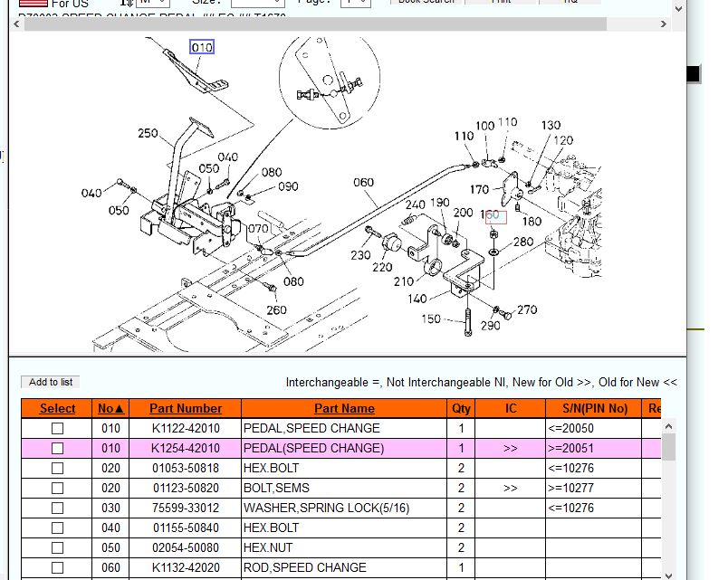Click the 290 callout in diagram
This screenshot has width=728, height=580.
490,326
